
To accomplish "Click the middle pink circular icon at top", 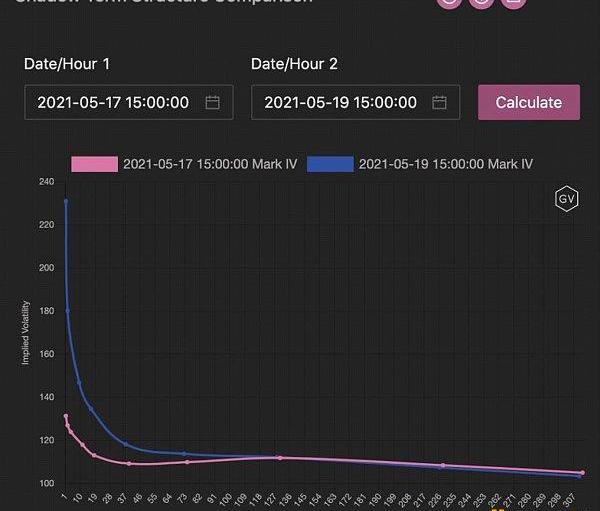I will tap(481, 3).
